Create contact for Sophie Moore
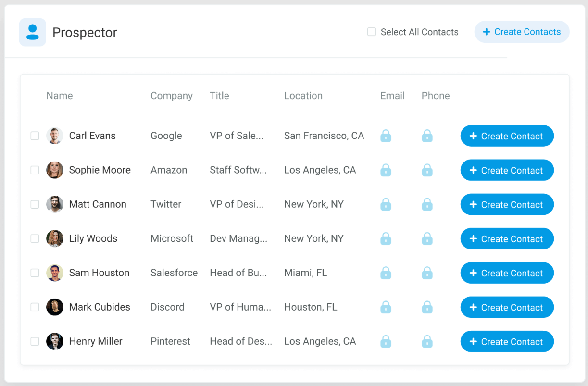Screen dimensions: 588x386 point(507,170)
